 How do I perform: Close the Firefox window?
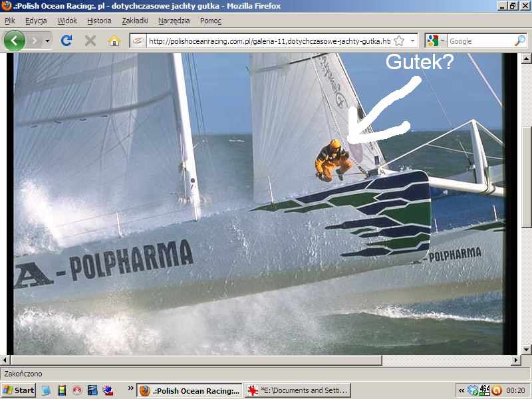tap(525, 6)
